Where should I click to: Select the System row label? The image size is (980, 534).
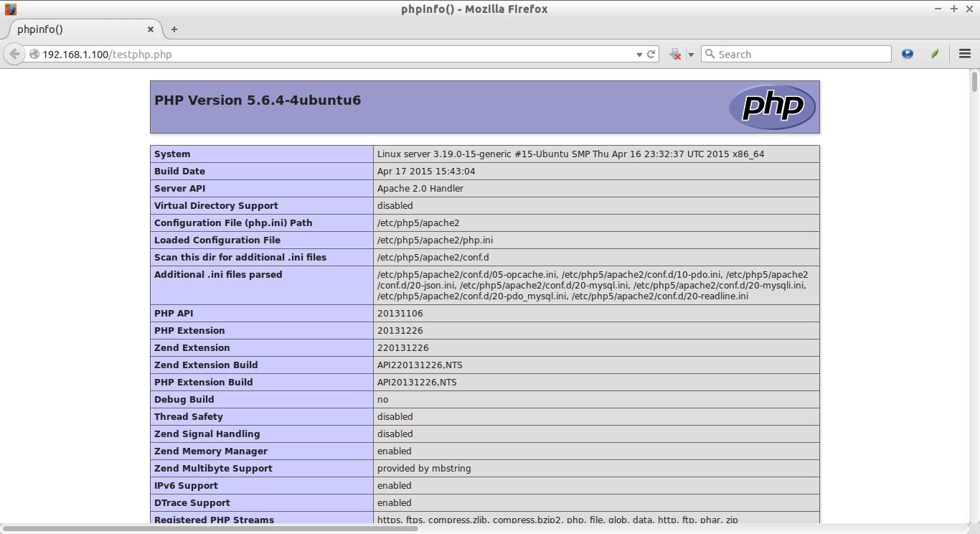click(172, 154)
